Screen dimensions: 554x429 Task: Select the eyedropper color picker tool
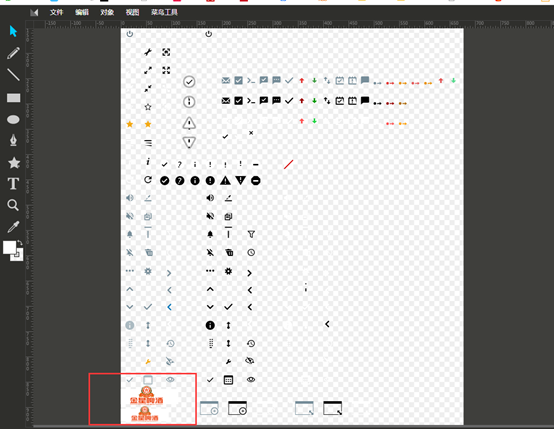13,227
